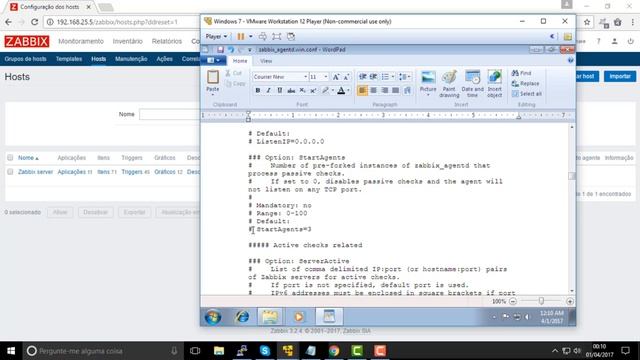The height and width of the screenshot is (360, 640).
Task: Apply Subscript formatting in WordPad
Action: 302,90
